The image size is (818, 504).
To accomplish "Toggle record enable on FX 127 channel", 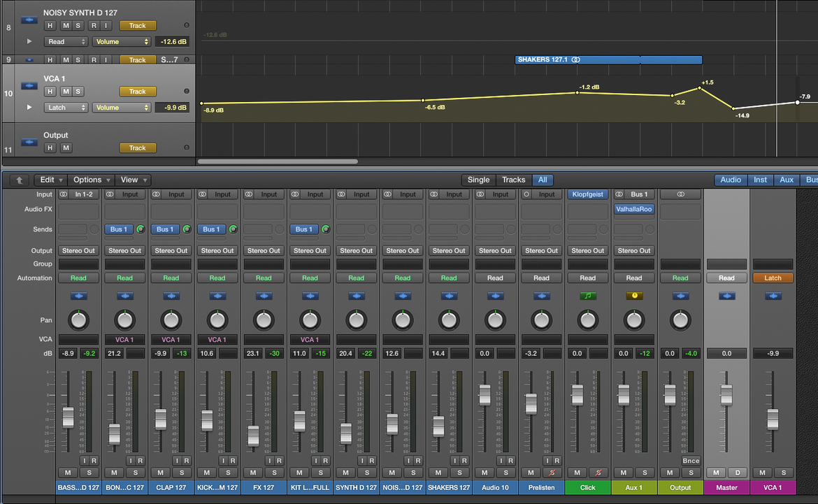I will [x=279, y=461].
